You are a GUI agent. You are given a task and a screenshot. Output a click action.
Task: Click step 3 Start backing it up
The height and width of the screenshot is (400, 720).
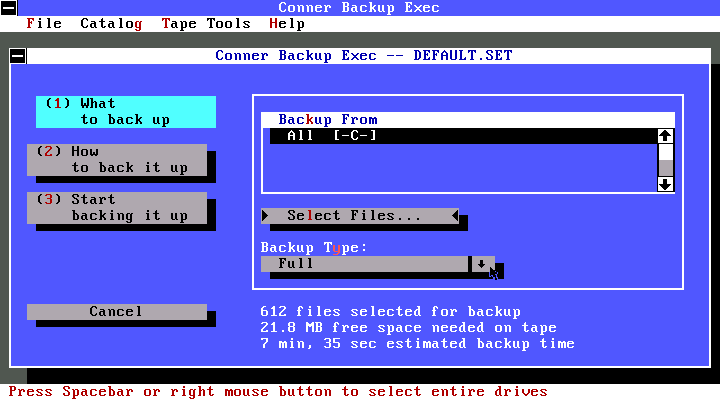[x=117, y=208]
